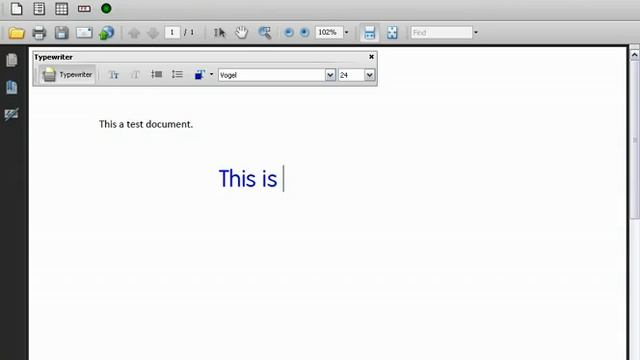The image size is (640, 360).
Task: Close the Typewriter toolbar
Action: 371,57
